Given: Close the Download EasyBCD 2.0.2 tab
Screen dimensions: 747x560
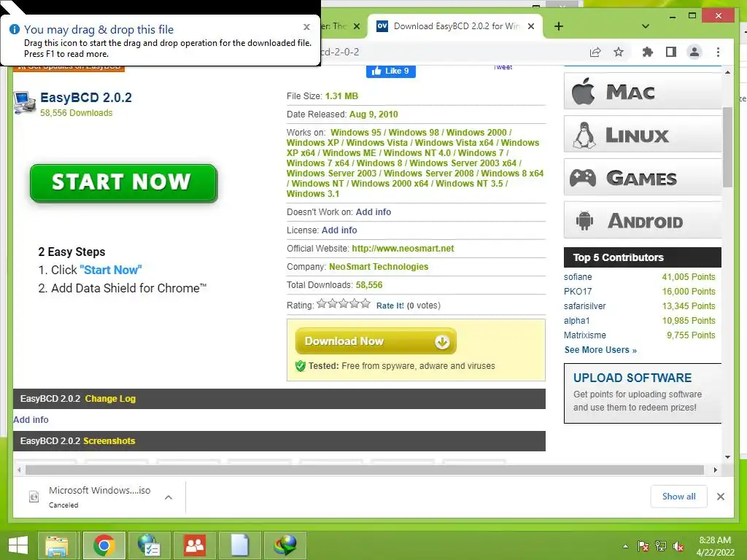Looking at the screenshot, I should click(x=531, y=26).
